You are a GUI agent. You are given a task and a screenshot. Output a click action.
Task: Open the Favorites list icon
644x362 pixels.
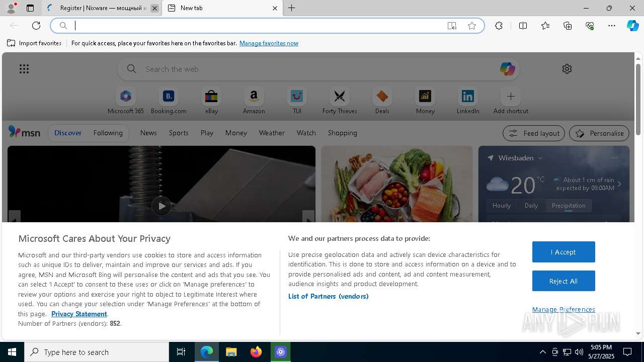(x=545, y=26)
